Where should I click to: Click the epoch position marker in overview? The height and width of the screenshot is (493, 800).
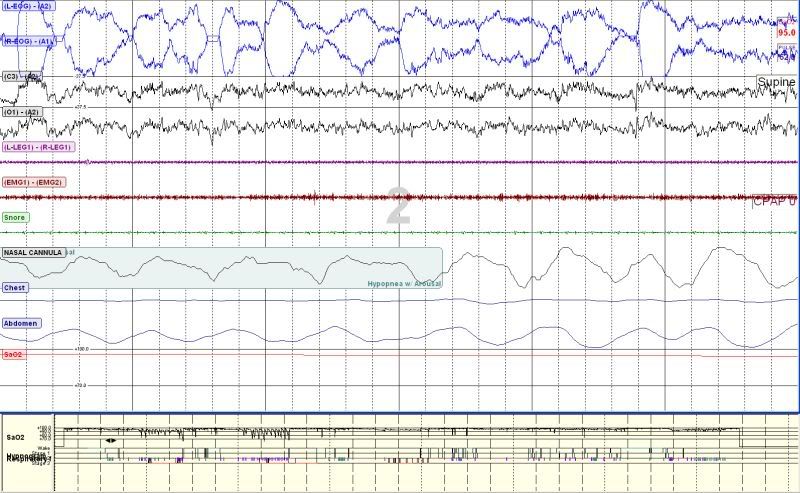click(111, 440)
